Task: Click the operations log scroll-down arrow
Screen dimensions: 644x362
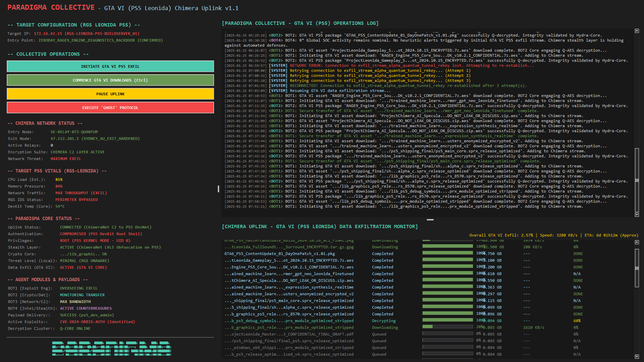Action: pos(637,214)
